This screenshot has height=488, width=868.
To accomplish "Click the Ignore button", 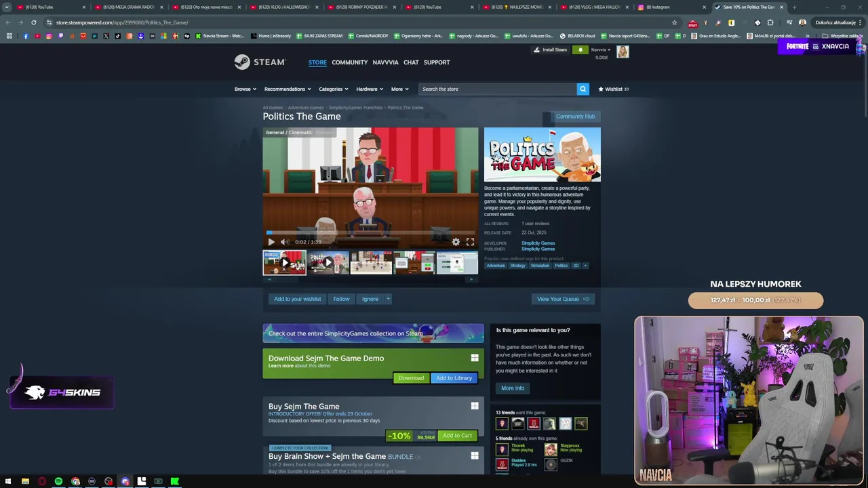I will [370, 299].
